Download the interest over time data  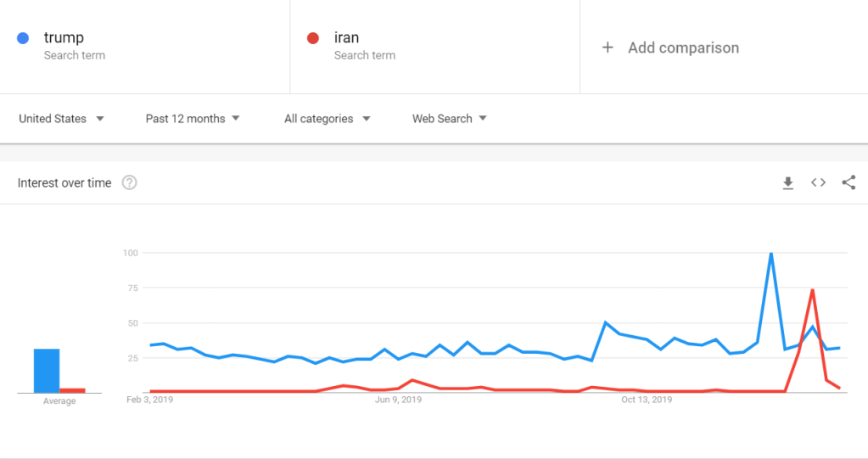(788, 182)
